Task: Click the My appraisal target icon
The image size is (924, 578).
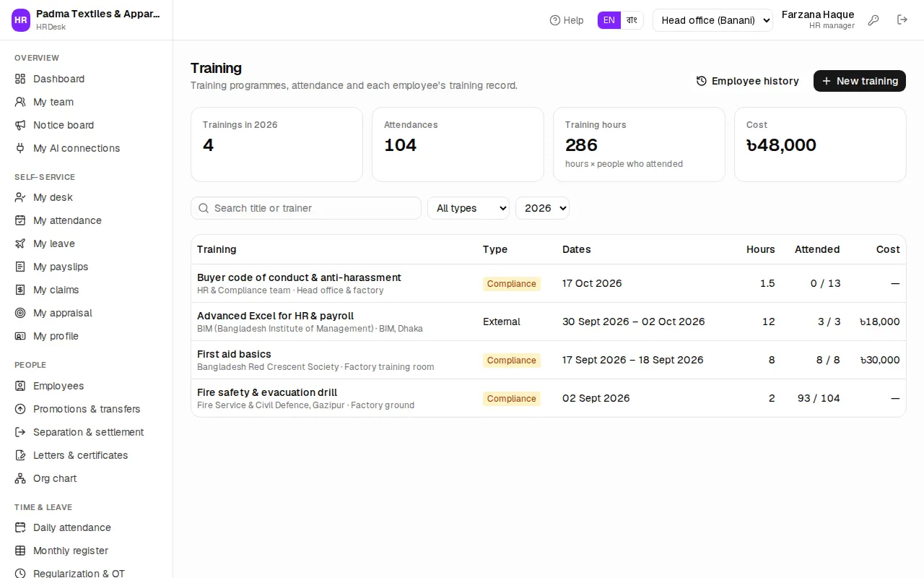Action: (x=20, y=313)
